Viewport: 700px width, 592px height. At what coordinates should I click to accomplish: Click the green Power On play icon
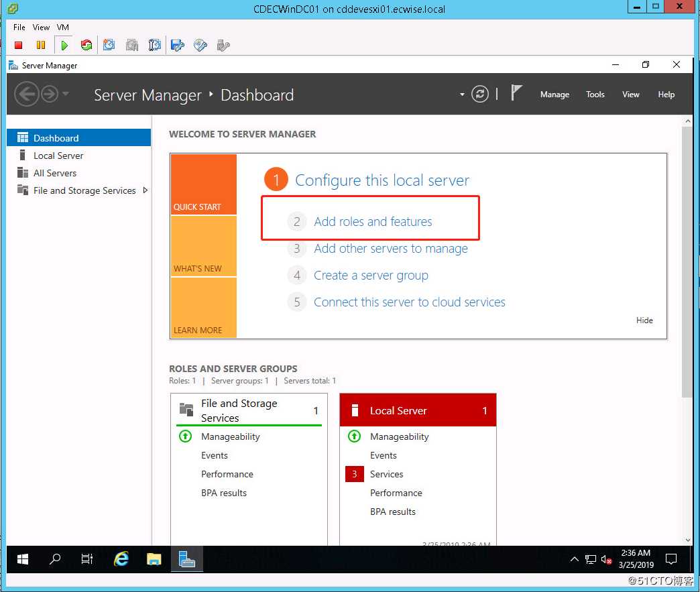pyautogui.click(x=64, y=45)
